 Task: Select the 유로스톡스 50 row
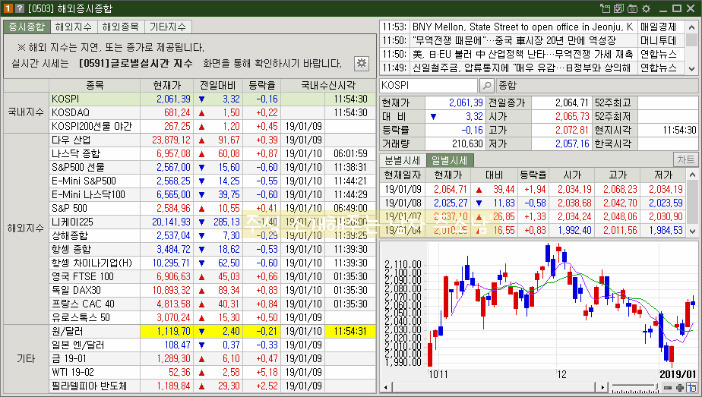pos(212,317)
